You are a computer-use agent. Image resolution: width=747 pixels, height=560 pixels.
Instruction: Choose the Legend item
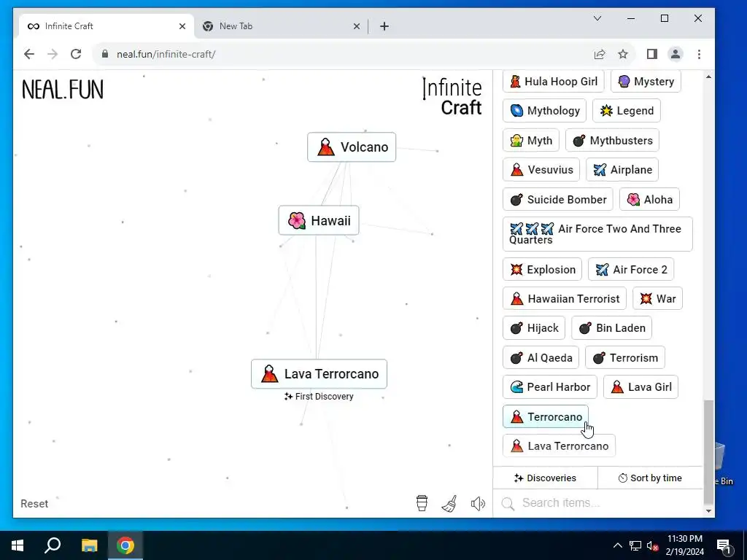pos(627,111)
